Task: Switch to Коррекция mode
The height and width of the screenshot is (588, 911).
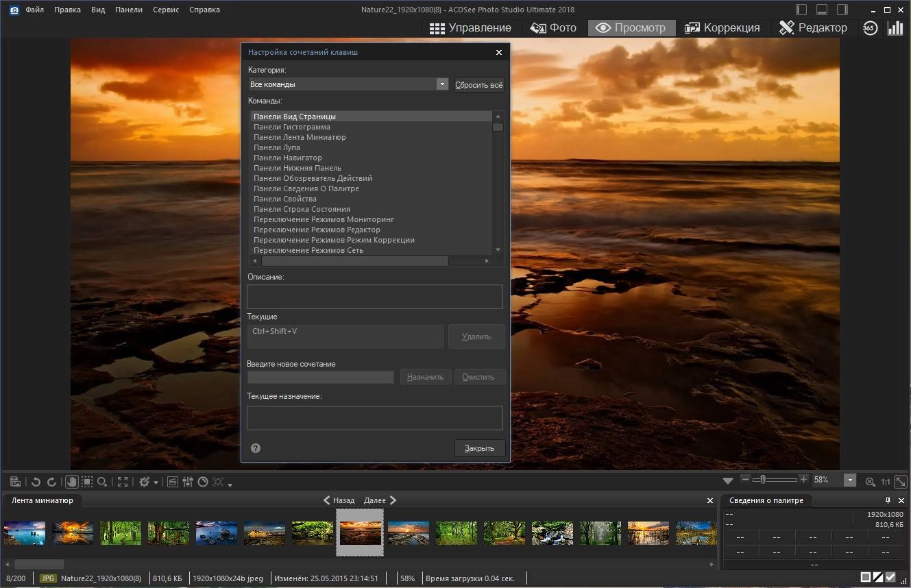Action: (722, 28)
